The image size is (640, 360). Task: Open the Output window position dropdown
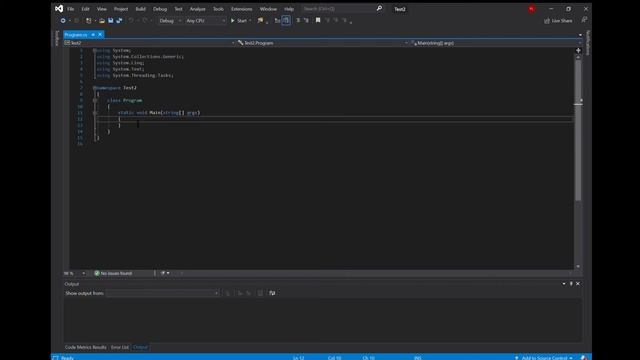[x=564, y=284]
